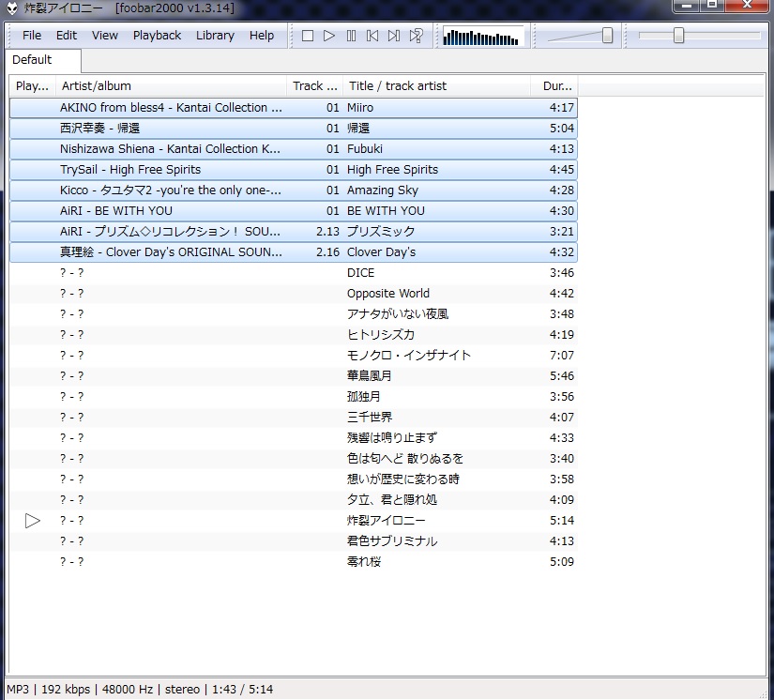Select the 夕立、君と隠れ処 track
The image size is (774, 700).
[294, 500]
